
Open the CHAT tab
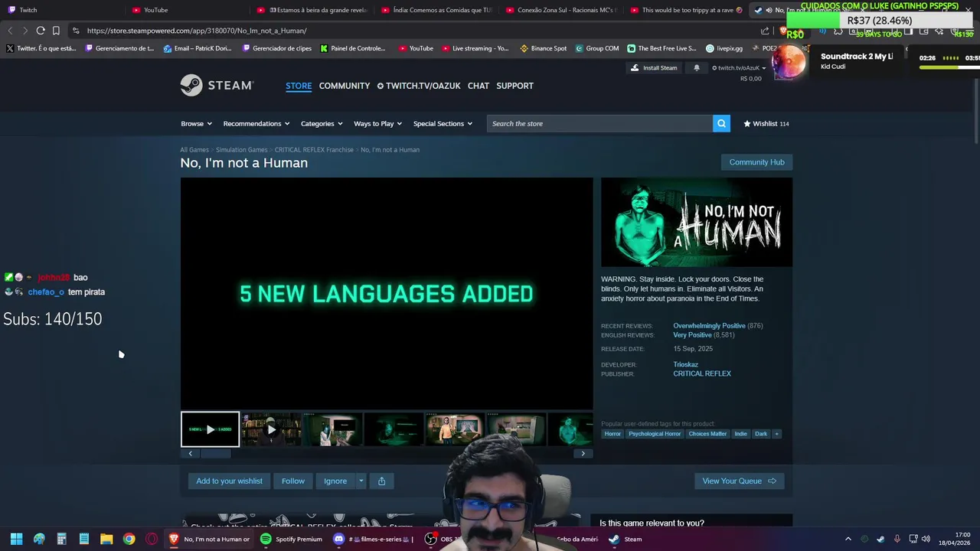coord(479,86)
